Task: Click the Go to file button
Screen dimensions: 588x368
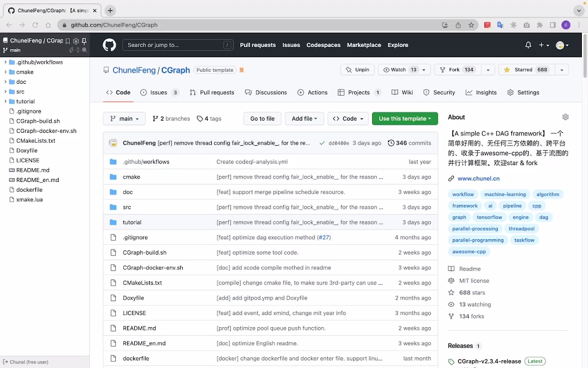Action: click(x=262, y=119)
